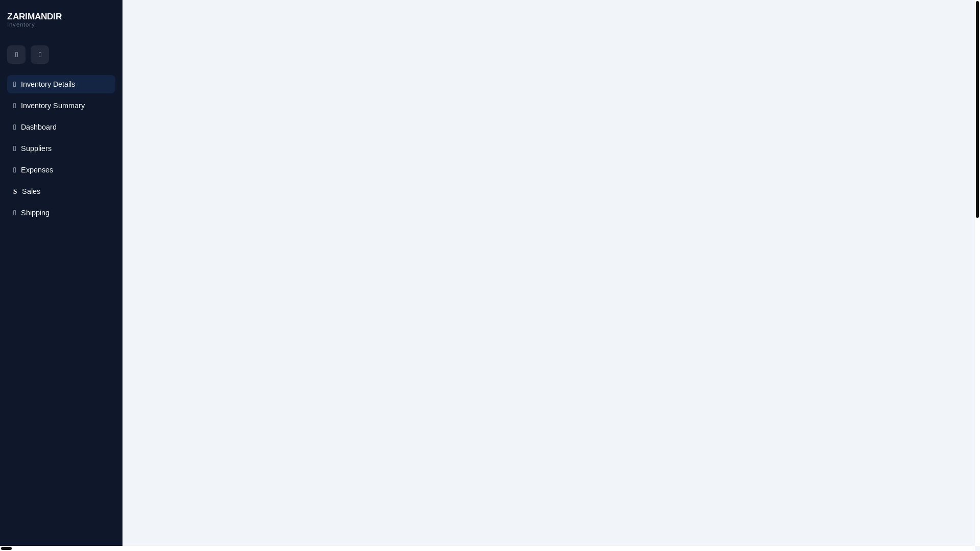Click the vertical scrollbar thumb at right

coord(977,109)
